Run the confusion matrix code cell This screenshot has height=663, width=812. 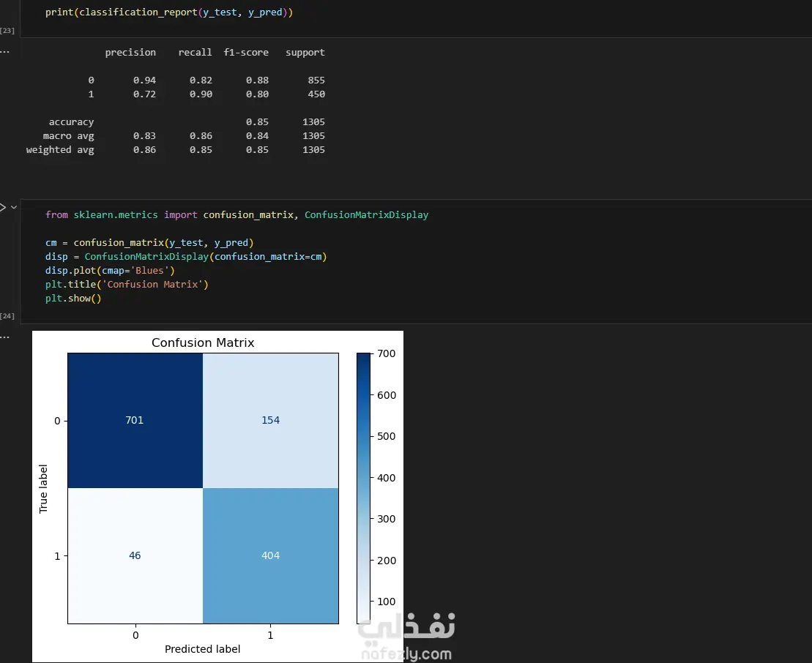point(3,207)
